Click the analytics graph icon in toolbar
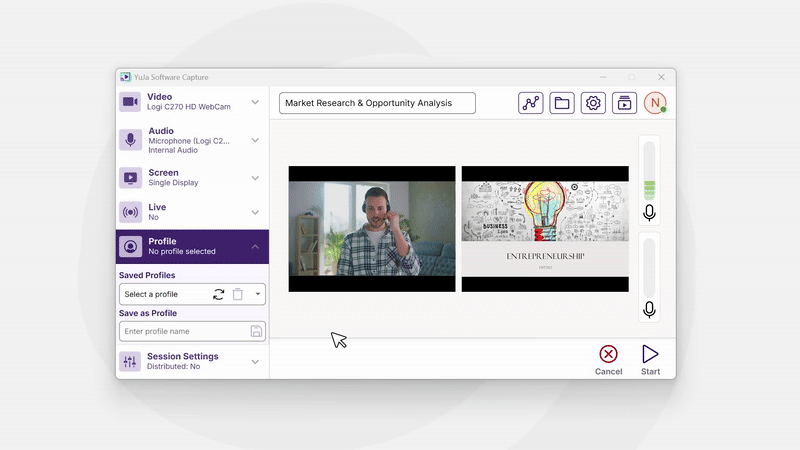 [x=531, y=103]
